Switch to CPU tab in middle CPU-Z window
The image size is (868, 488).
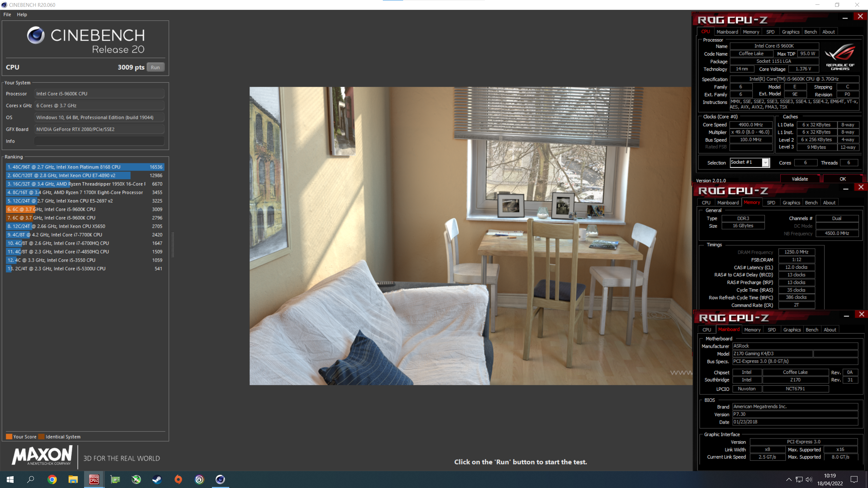(x=706, y=202)
